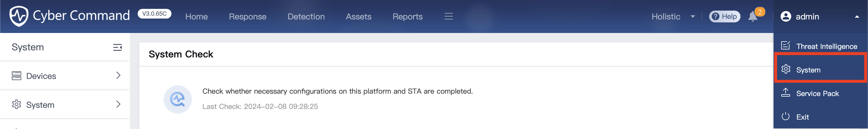Click the admin user avatar icon
Image resolution: width=868 pixels, height=129 pixels.
tap(786, 16)
